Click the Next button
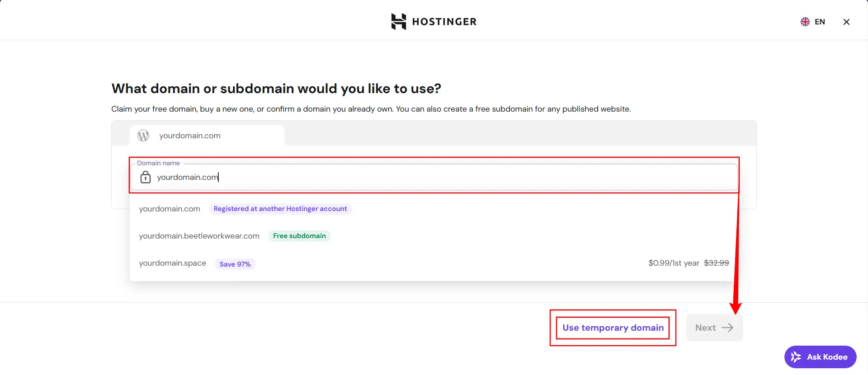Image resolution: width=868 pixels, height=375 pixels. (714, 328)
